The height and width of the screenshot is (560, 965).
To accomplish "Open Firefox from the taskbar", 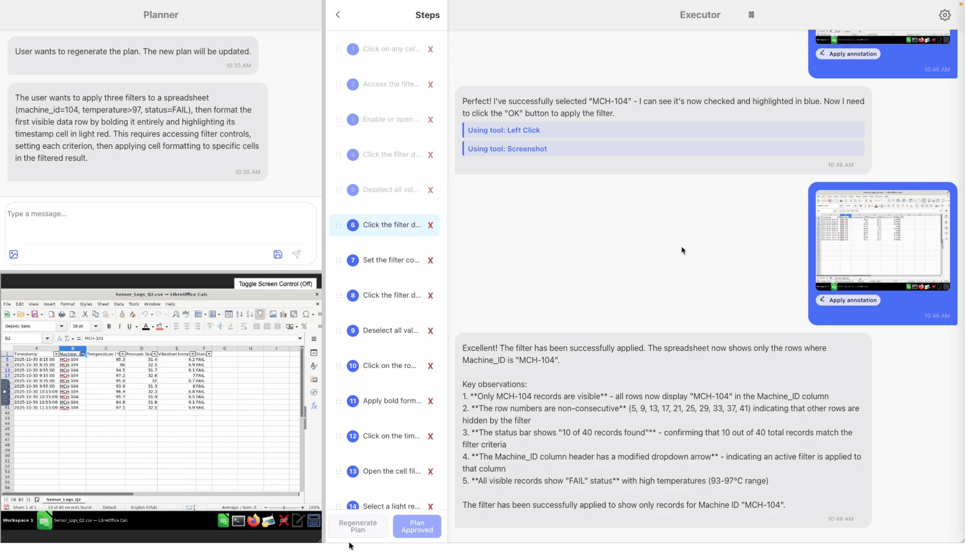I will point(253,521).
